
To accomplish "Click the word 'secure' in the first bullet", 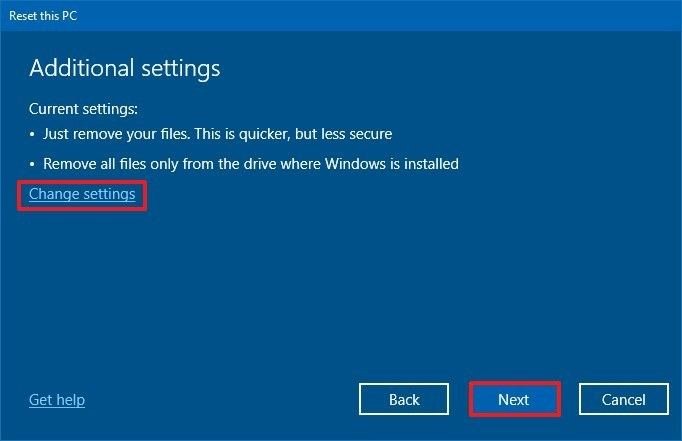I will 370,134.
